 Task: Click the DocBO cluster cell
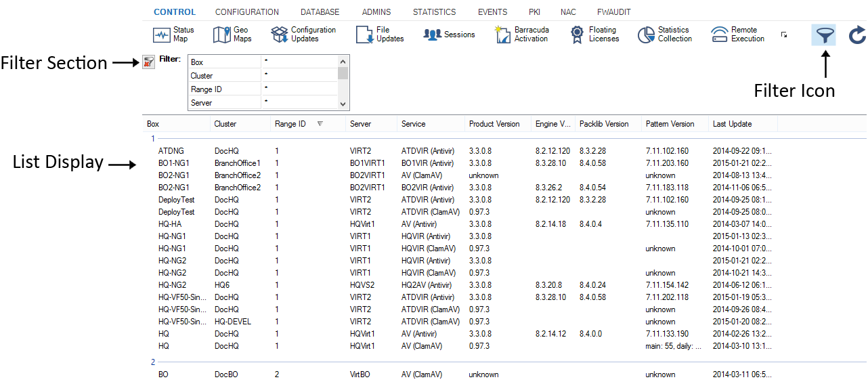pos(227,374)
